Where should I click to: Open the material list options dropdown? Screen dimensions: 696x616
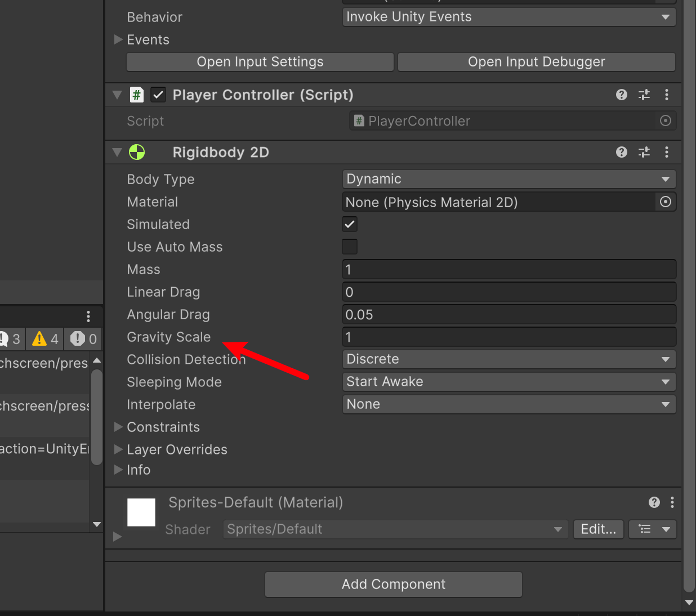pyautogui.click(x=653, y=529)
